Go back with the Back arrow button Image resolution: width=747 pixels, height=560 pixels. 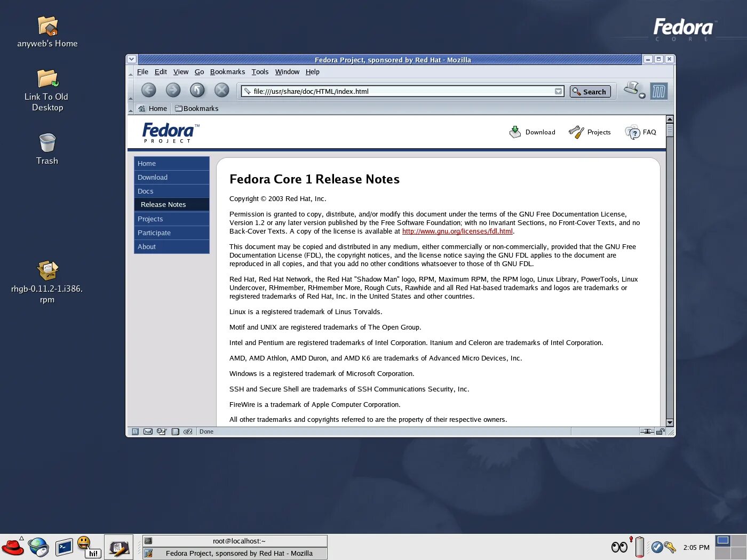click(x=148, y=90)
